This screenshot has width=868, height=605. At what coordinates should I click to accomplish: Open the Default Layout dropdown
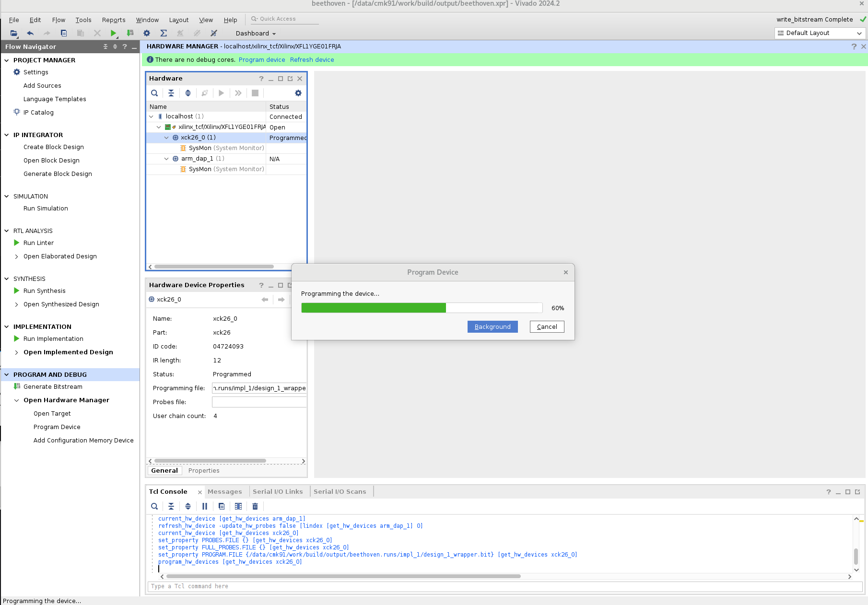click(820, 33)
